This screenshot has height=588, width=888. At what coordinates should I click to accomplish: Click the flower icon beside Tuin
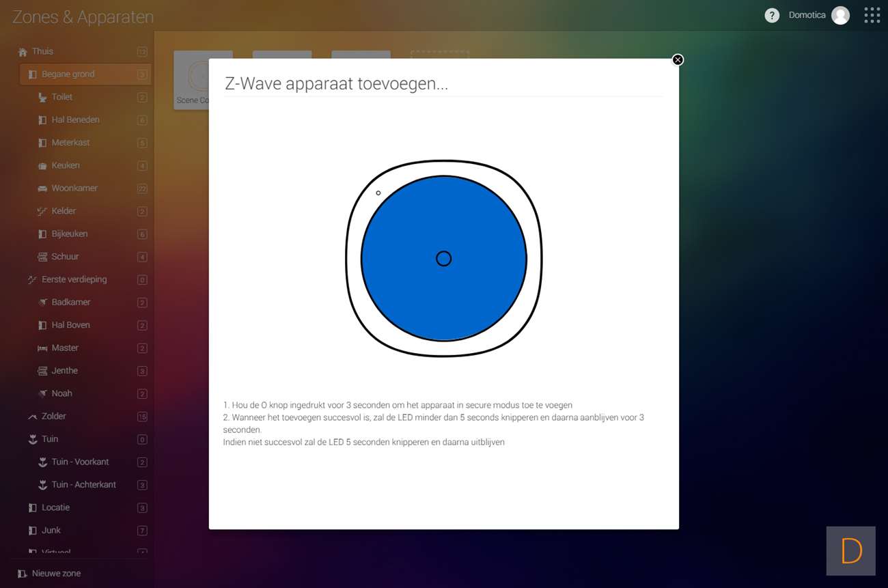[x=32, y=439]
